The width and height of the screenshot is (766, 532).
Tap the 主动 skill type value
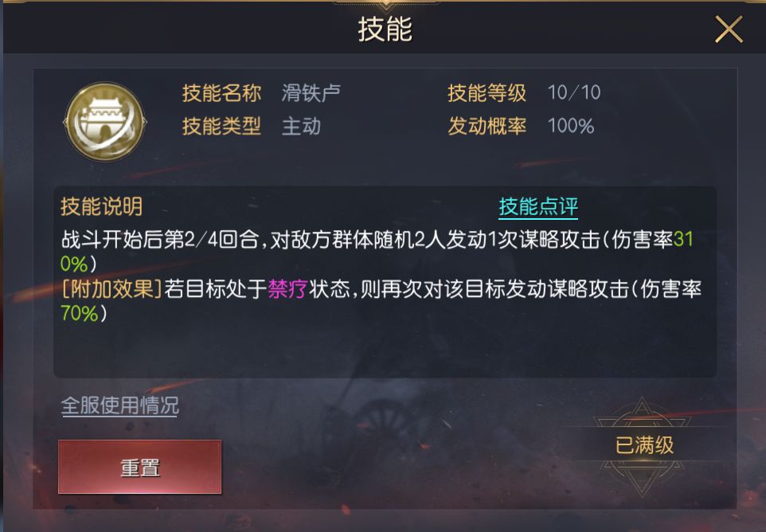coord(302,126)
